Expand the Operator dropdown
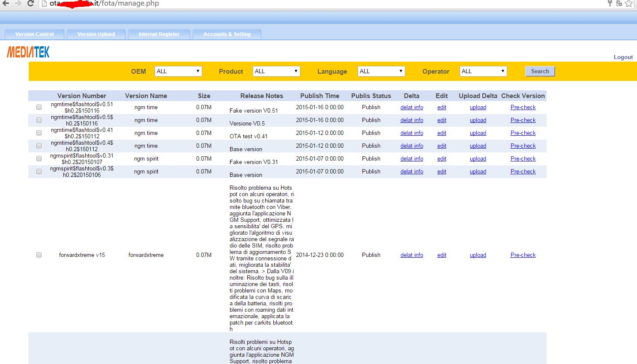Viewport: 637px width, 364px height. coord(483,71)
